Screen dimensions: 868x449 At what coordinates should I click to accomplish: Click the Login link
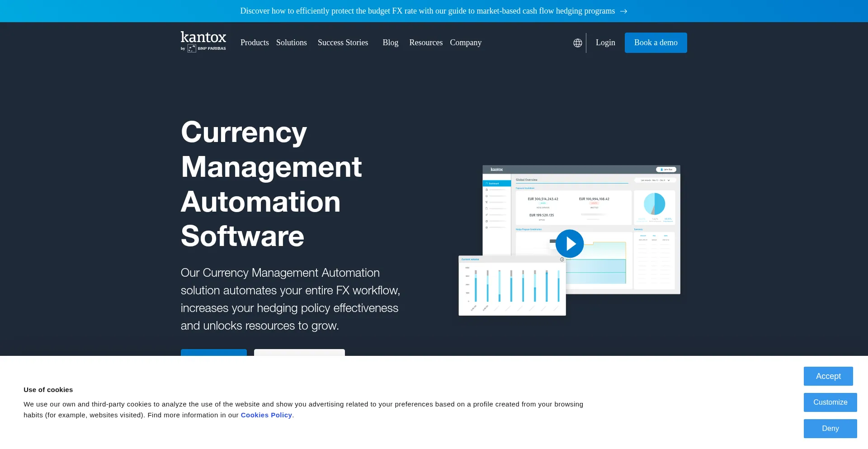tap(605, 43)
